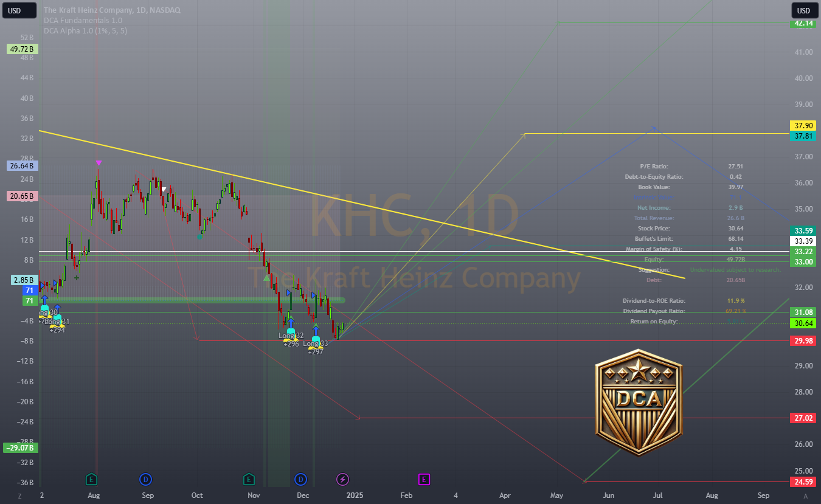Click the 49.72 B equity label on the left scale
The height and width of the screenshot is (504, 821).
tap(23, 49)
